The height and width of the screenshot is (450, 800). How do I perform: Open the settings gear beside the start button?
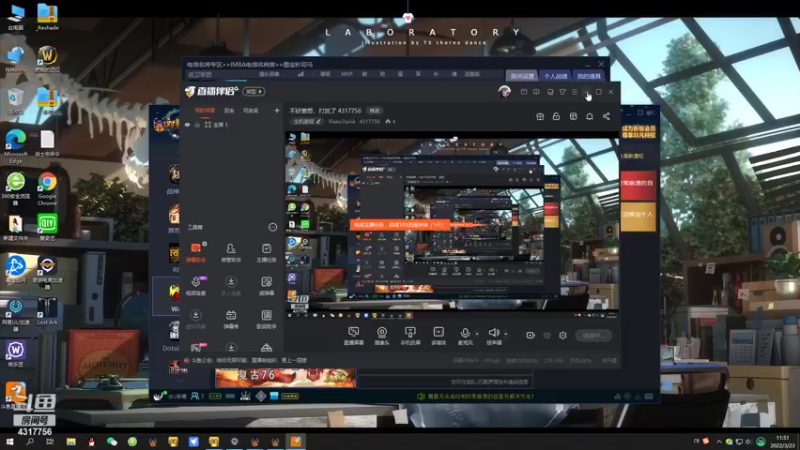[x=563, y=335]
